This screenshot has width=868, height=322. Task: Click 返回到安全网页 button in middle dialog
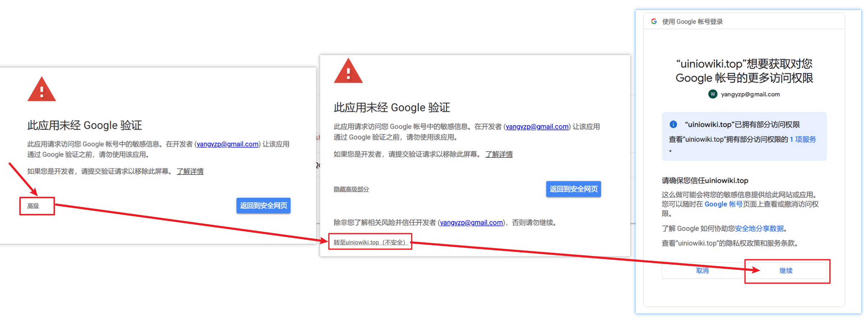574,189
